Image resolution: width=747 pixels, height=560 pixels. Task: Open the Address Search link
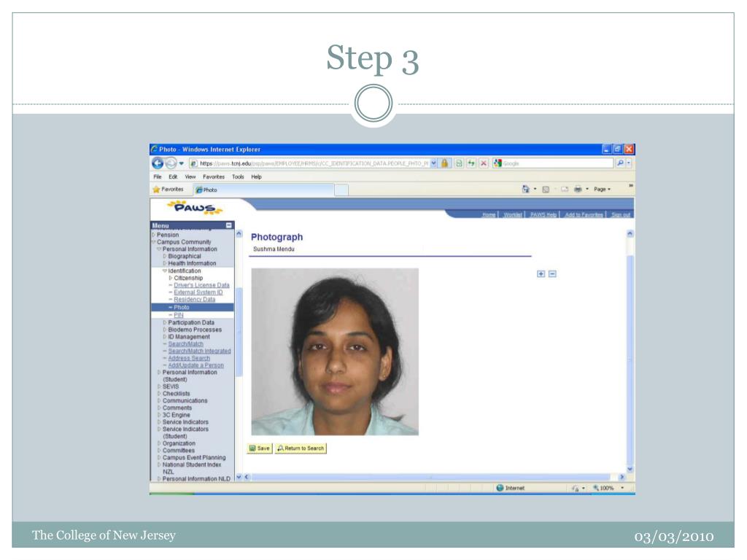tap(189, 358)
